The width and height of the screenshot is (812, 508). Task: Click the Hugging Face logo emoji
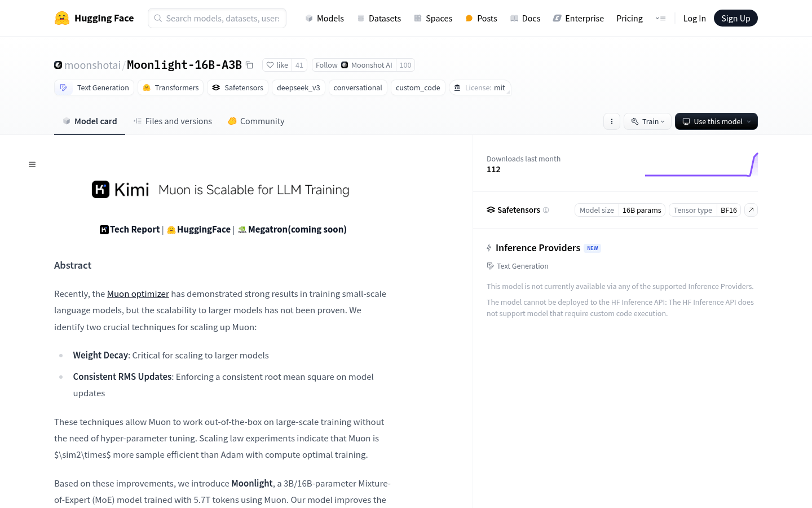click(62, 18)
